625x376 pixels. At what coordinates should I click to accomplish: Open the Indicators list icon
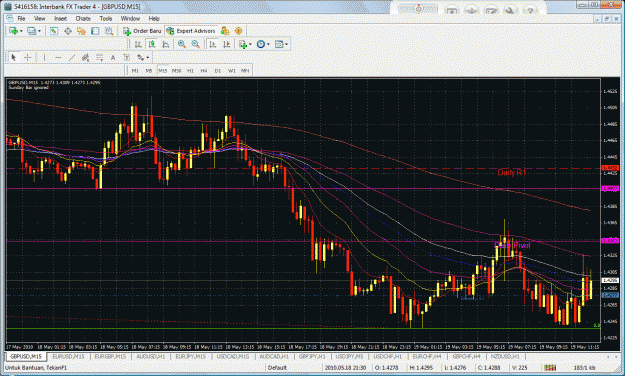[243, 44]
